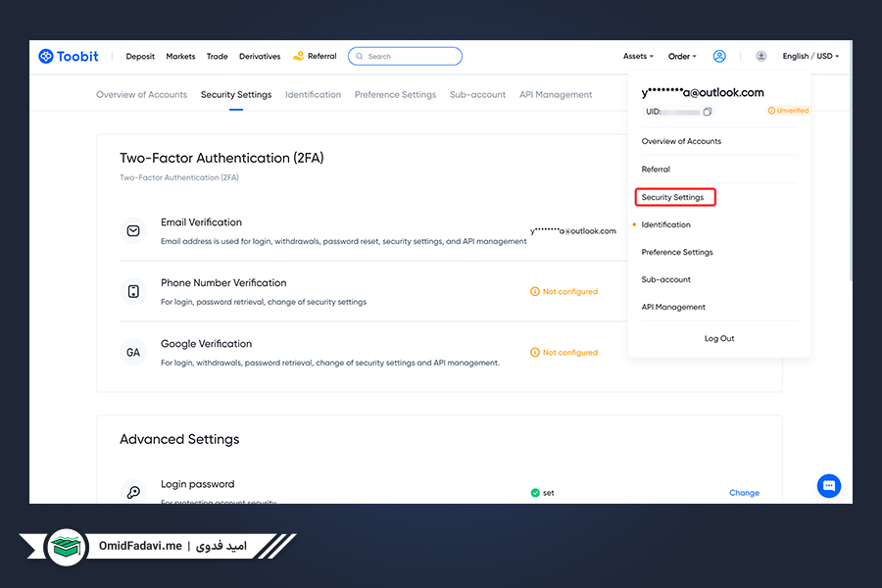
Task: Open Markets in the top navigation
Action: (x=180, y=56)
